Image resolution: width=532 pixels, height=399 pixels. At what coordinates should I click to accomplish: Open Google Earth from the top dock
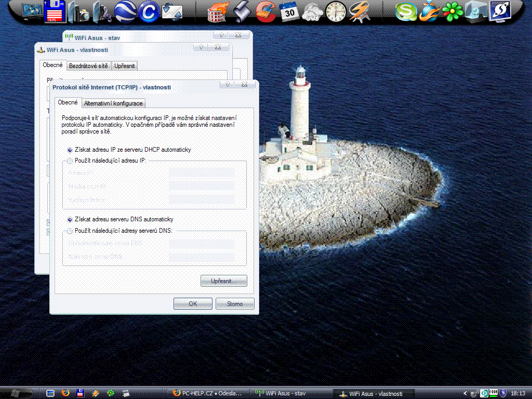coord(125,12)
